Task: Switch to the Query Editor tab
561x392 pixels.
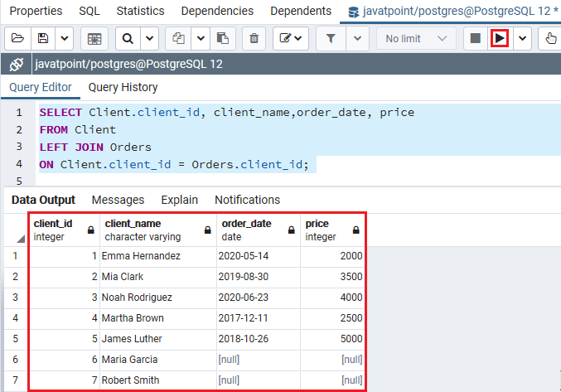Action: coord(41,87)
